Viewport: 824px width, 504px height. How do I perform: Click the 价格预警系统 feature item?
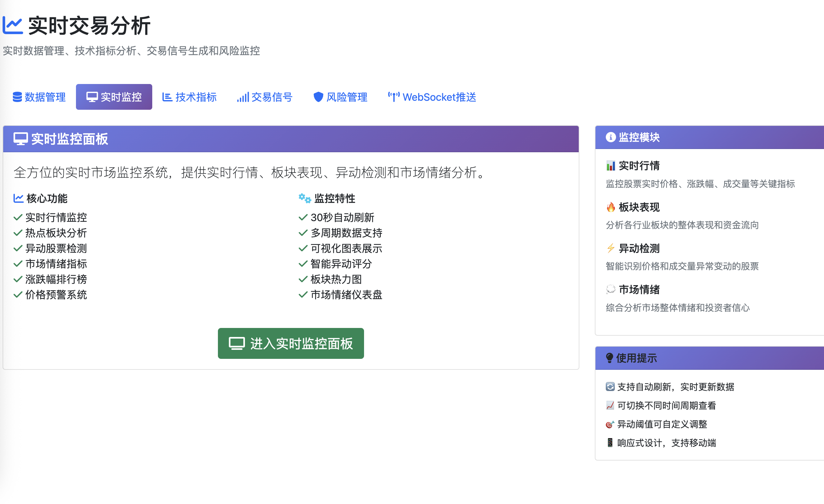tap(56, 294)
